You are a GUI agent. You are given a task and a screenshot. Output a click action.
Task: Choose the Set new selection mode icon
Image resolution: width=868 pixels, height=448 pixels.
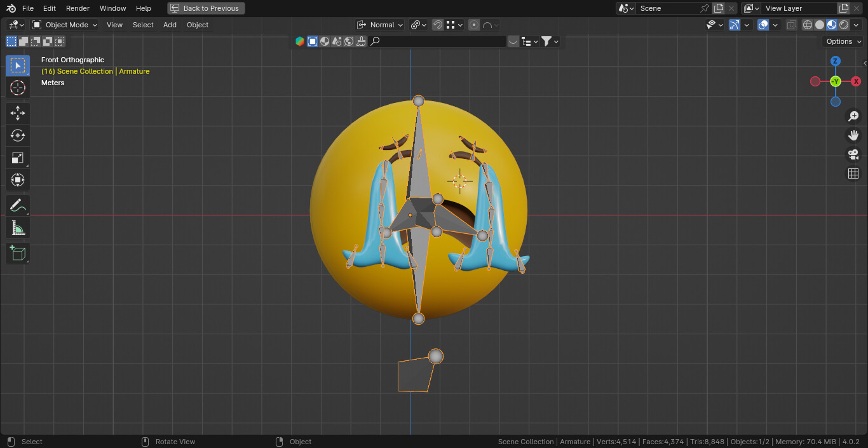11,41
